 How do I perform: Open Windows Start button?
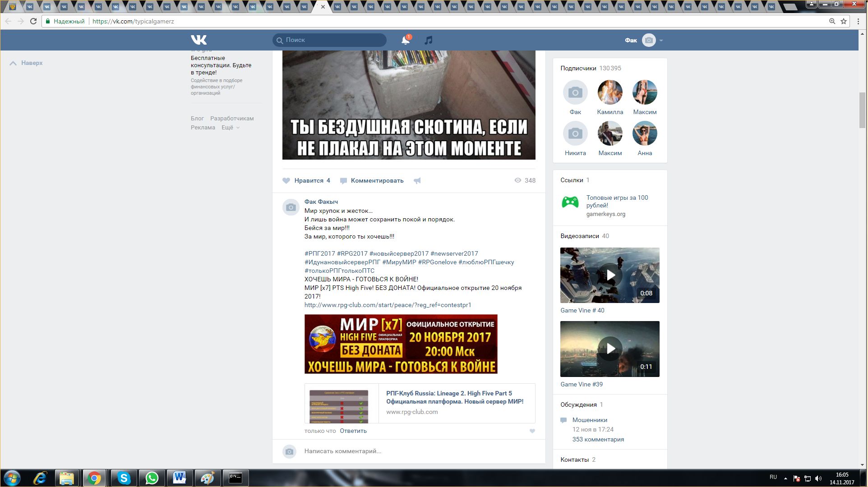[12, 478]
